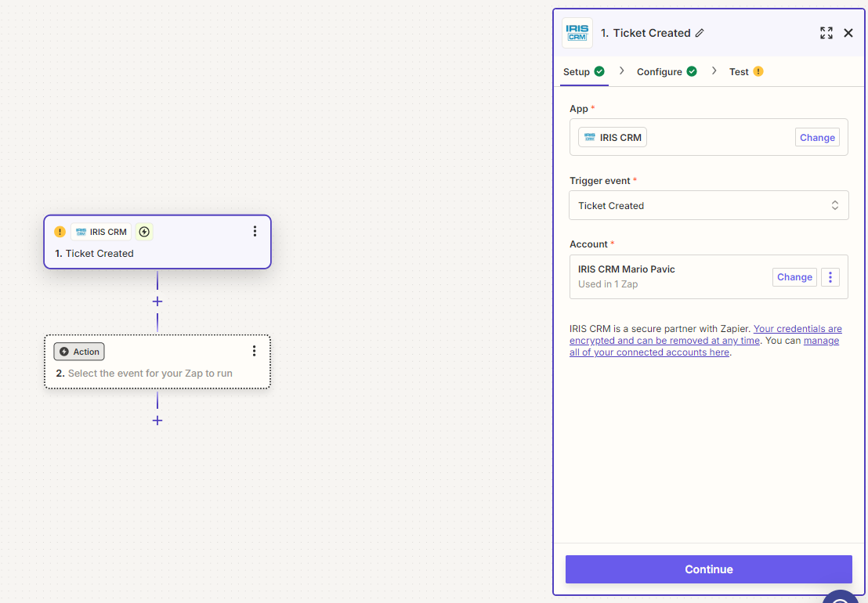Click the IRIS CRM app chip
This screenshot has height=603, width=868.
(x=613, y=137)
